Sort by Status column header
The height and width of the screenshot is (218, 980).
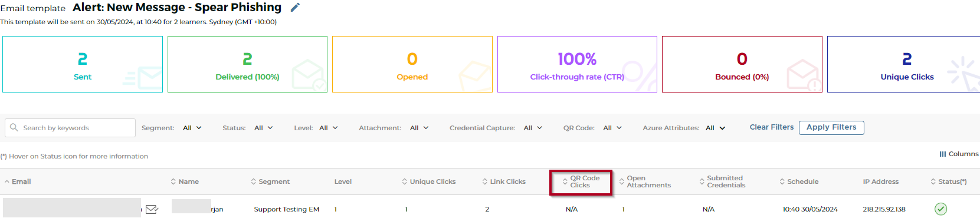click(x=949, y=181)
